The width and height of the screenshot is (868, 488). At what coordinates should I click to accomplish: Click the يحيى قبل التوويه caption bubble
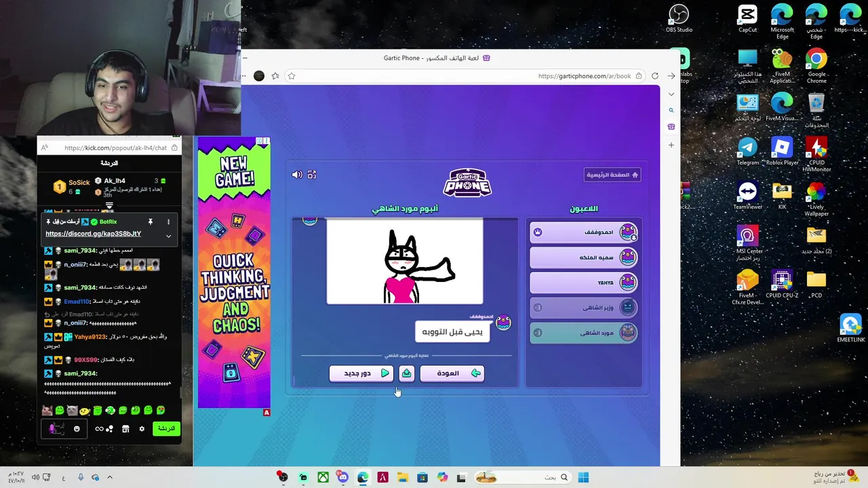452,331
